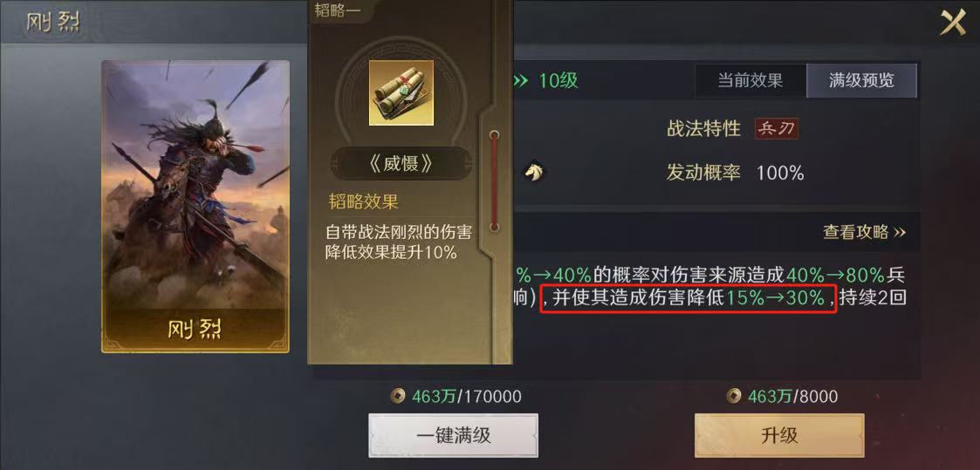Tap the coin icon above 升级 button
980x470 pixels.
735,396
